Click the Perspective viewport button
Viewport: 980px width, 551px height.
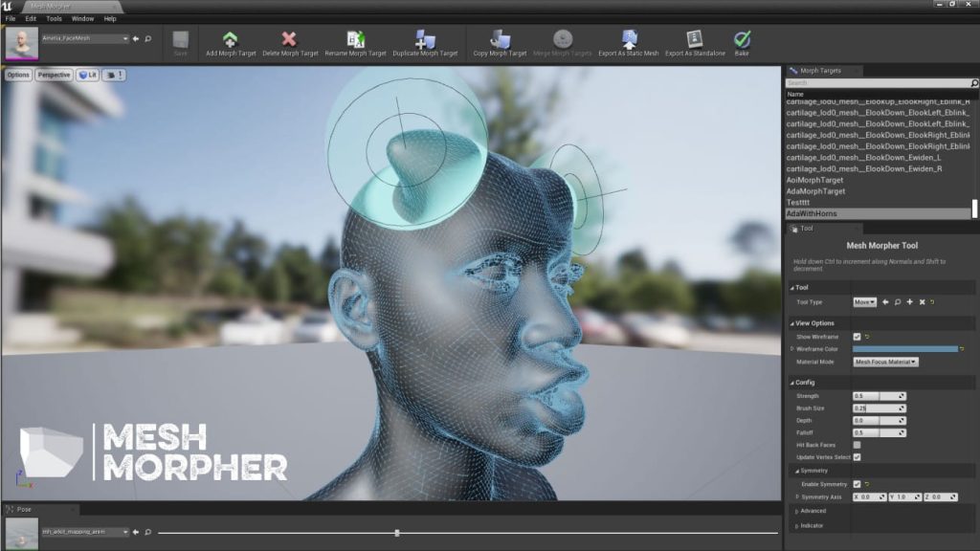[x=54, y=75]
